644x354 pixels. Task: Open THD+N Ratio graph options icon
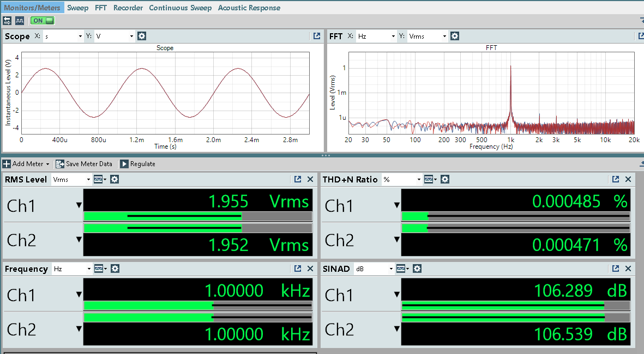coord(429,179)
